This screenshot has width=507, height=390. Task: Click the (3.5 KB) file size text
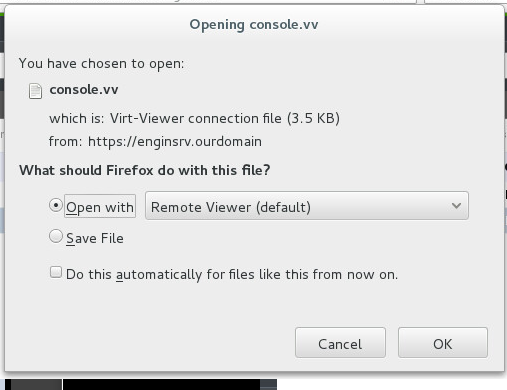click(x=313, y=118)
